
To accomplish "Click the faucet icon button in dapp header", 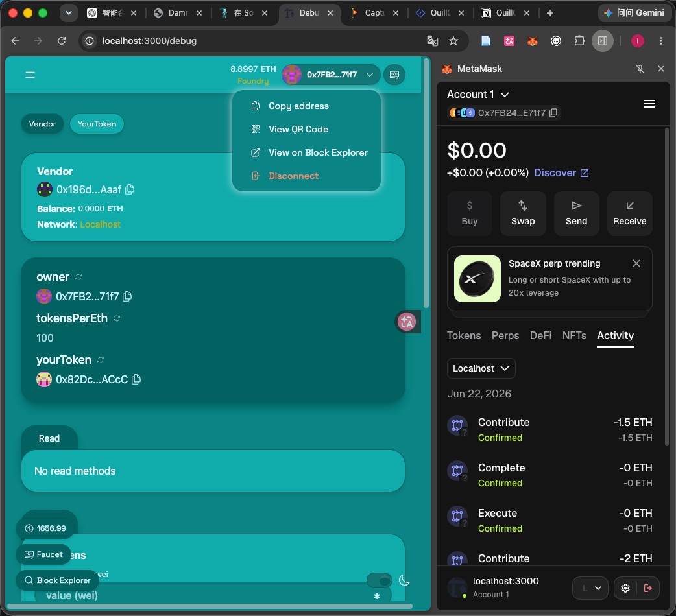I will point(394,75).
